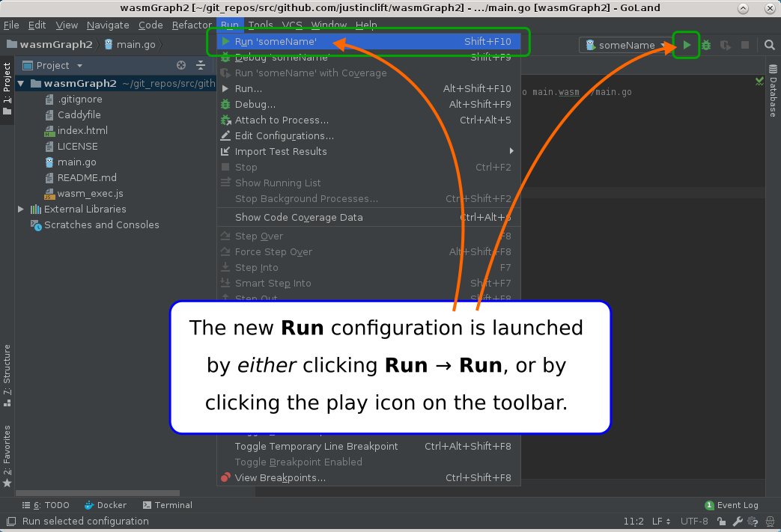This screenshot has width=781, height=532.
Task: Open the Terminal tool window
Action: [x=168, y=505]
